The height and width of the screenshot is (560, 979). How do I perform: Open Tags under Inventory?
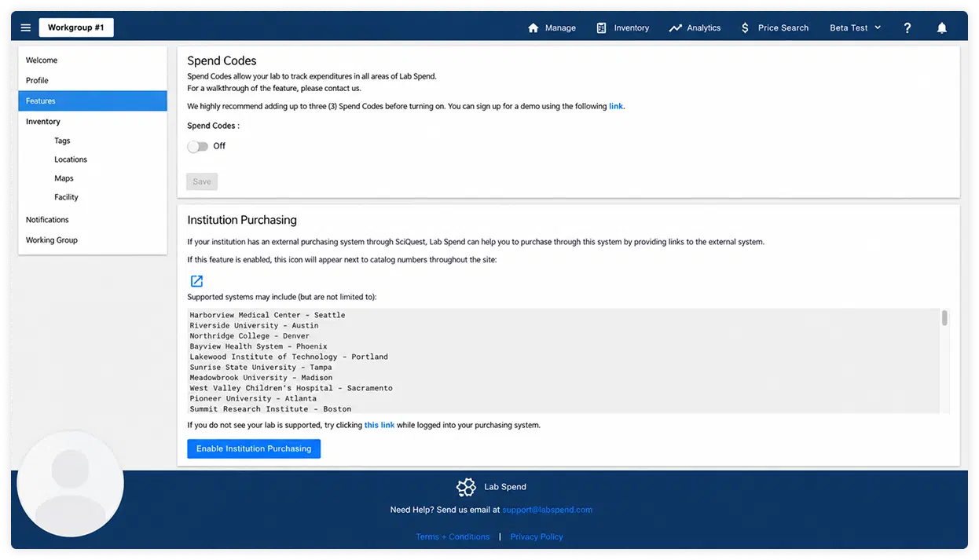[x=62, y=141]
